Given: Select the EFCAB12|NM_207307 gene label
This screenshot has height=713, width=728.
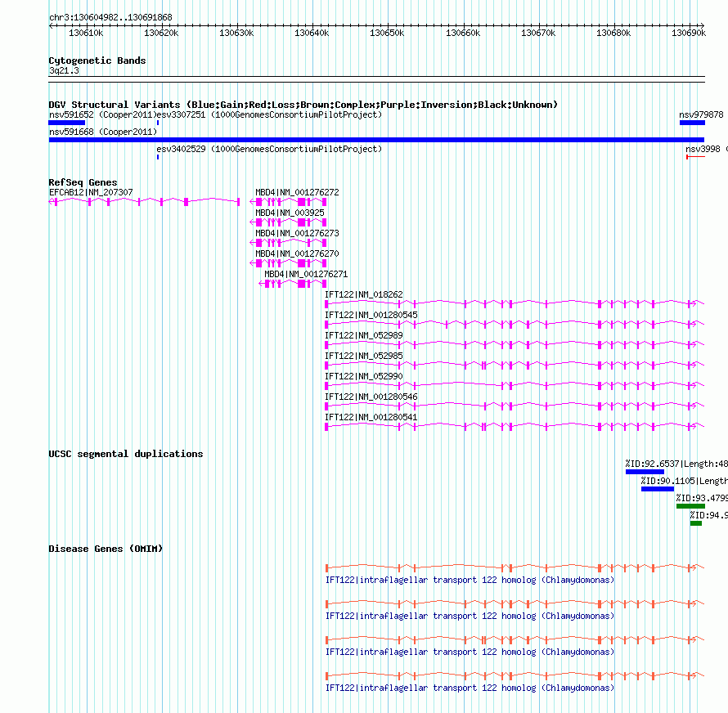Looking at the screenshot, I should coord(91,192).
